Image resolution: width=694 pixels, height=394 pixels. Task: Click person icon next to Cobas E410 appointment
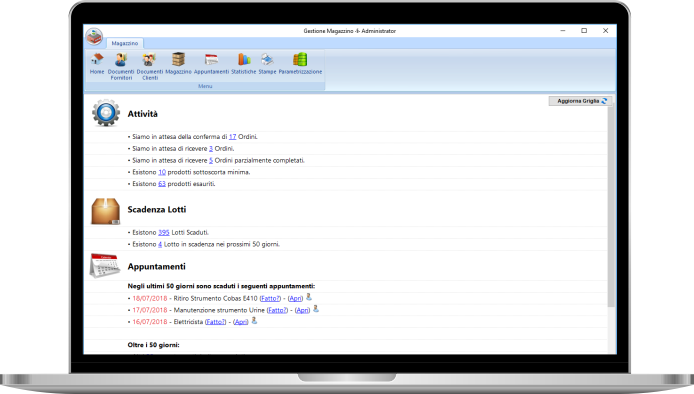(309, 297)
